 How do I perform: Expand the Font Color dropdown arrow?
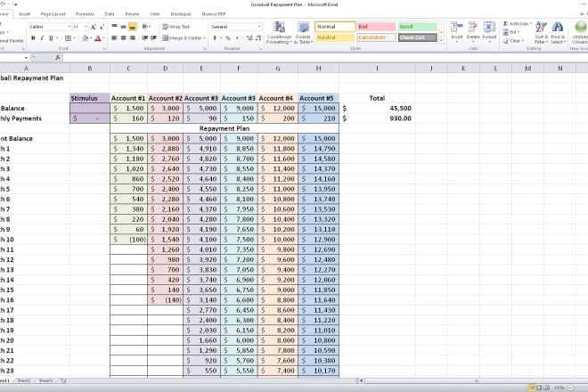(x=103, y=38)
